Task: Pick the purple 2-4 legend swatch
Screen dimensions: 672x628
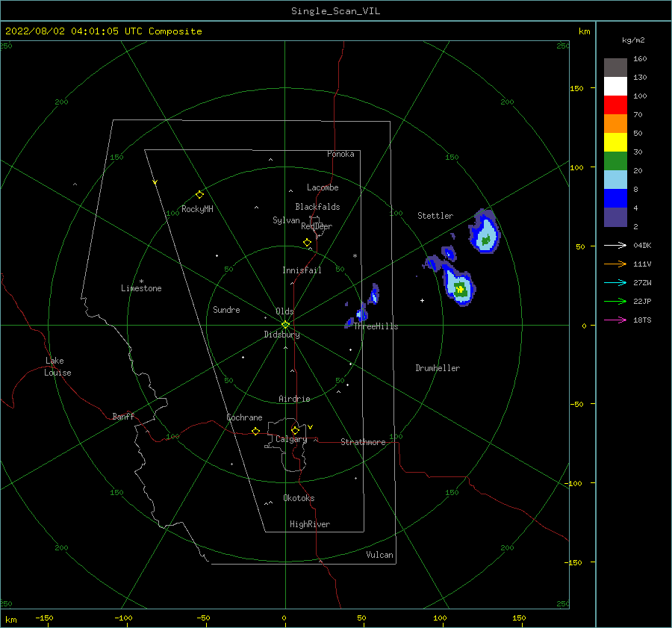Action: (x=615, y=217)
